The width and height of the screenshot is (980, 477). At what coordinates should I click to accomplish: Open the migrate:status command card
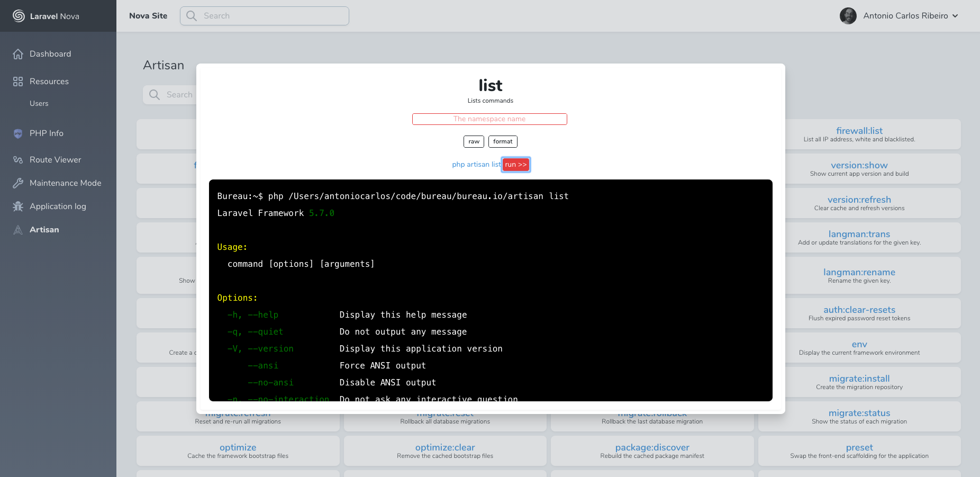tap(859, 416)
